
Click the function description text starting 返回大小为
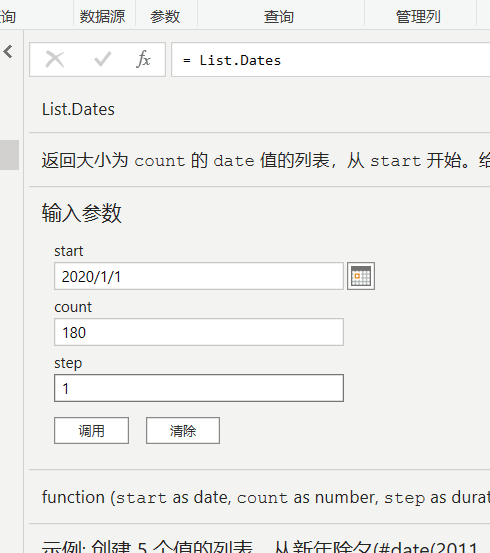tap(266, 161)
